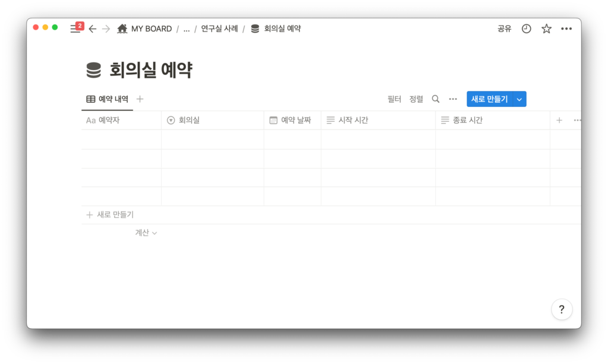This screenshot has height=364, width=608.
Task: Open 정렬 sort options
Action: point(416,99)
